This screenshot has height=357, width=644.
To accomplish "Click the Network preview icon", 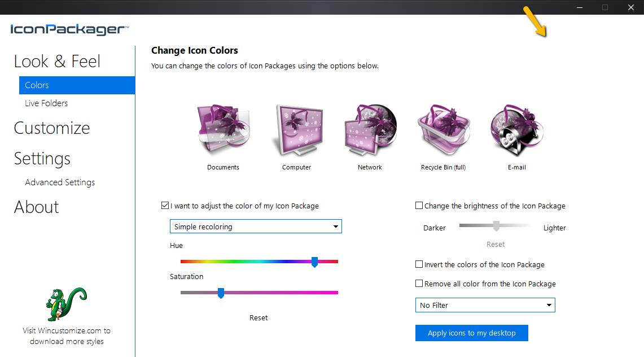I will tap(370, 130).
